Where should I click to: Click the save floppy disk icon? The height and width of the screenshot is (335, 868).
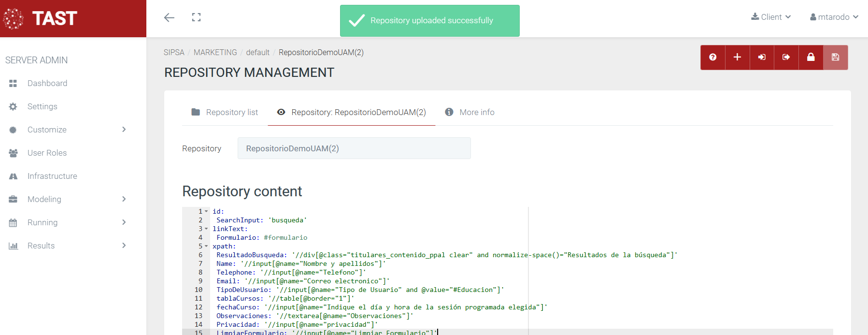(x=835, y=57)
